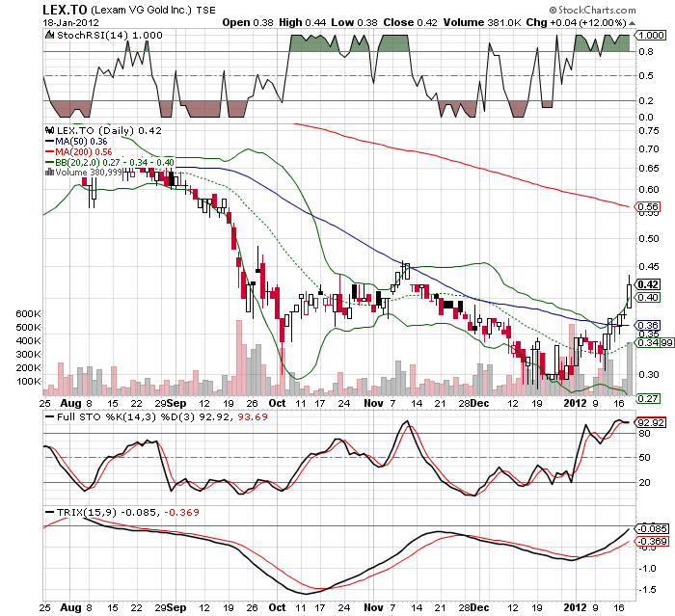Click the 1.000 StochRSI value tag
Screen dimensions: 675x616
(651, 36)
